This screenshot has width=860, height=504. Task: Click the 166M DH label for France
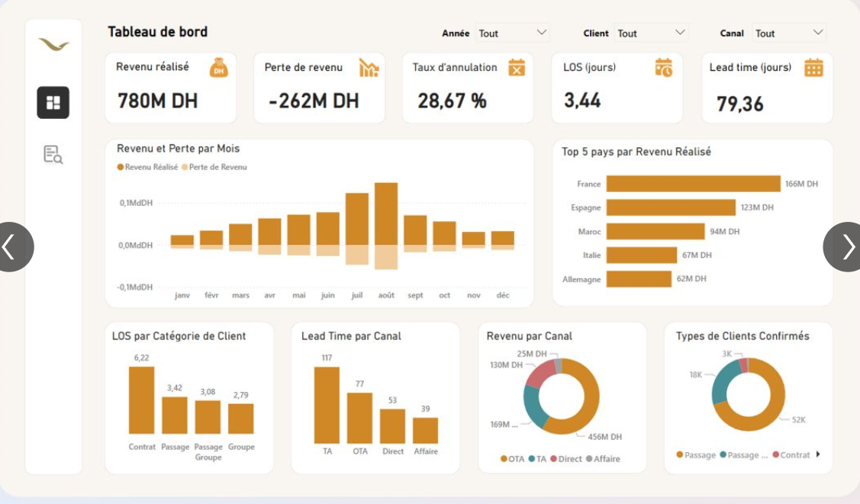(801, 184)
